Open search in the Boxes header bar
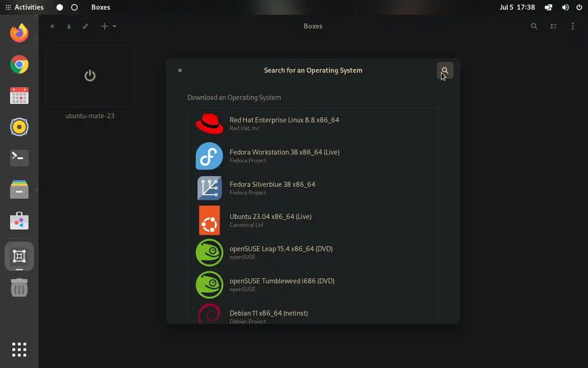This screenshot has height=368, width=588. (534, 26)
